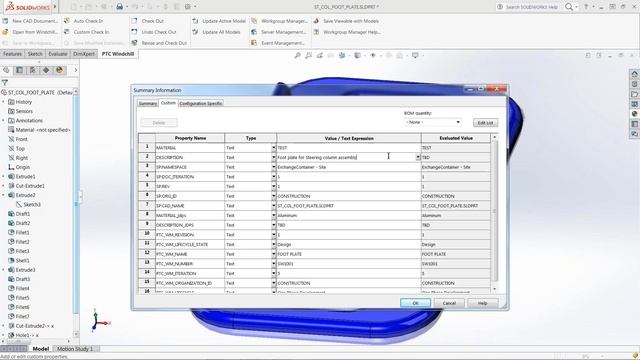Open Workgroup Manager Help
This screenshot has width=640, height=360.
tap(347, 32)
